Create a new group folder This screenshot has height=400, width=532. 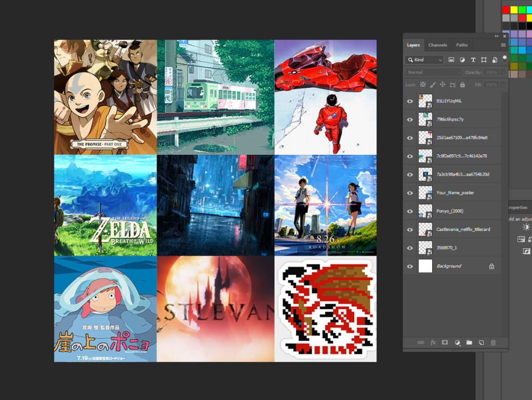coord(469,343)
